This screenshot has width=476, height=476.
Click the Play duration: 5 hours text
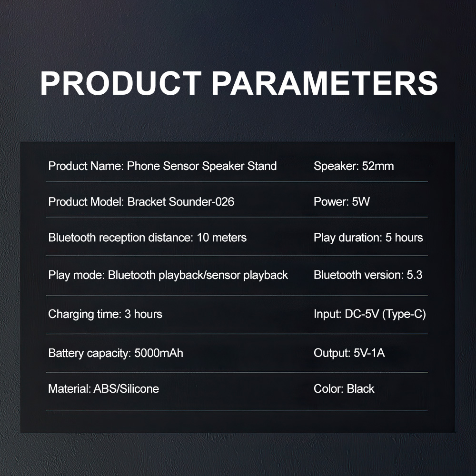coord(368,238)
